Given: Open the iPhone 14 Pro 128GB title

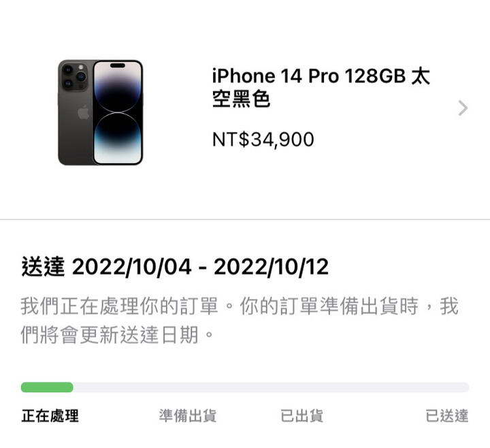Looking at the screenshot, I should point(321,88).
